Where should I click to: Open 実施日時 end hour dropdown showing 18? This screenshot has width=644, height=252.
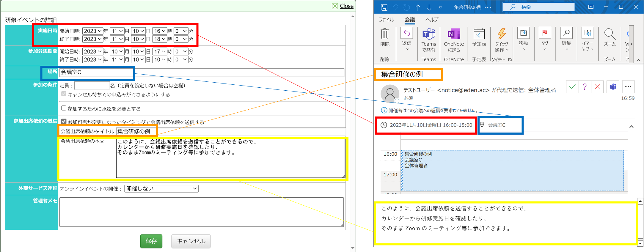coord(160,39)
